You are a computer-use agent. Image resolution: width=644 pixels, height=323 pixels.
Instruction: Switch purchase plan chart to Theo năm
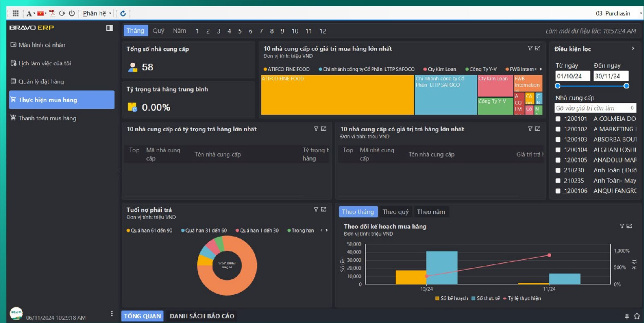[431, 212]
